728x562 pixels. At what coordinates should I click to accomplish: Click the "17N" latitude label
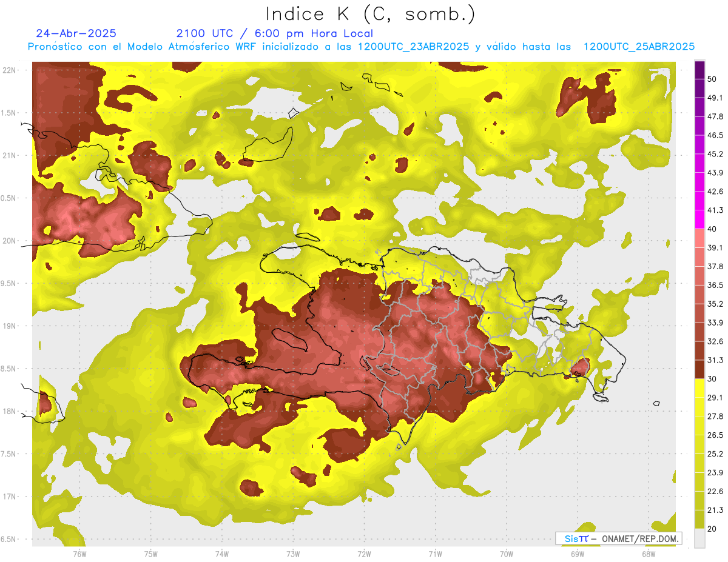click(9, 497)
